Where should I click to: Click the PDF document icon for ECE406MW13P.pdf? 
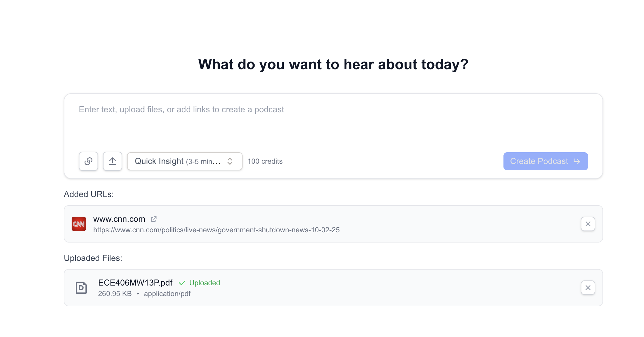tap(81, 288)
